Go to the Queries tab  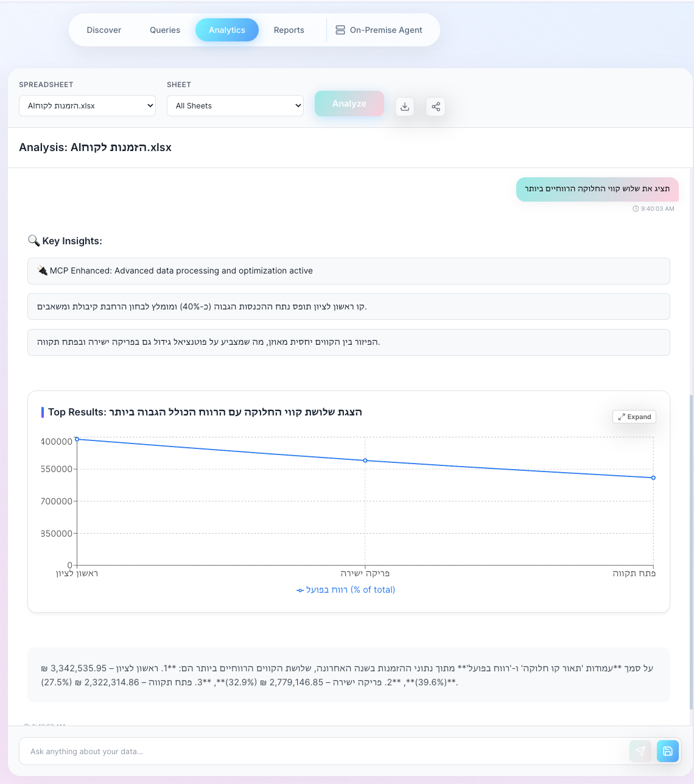point(164,29)
